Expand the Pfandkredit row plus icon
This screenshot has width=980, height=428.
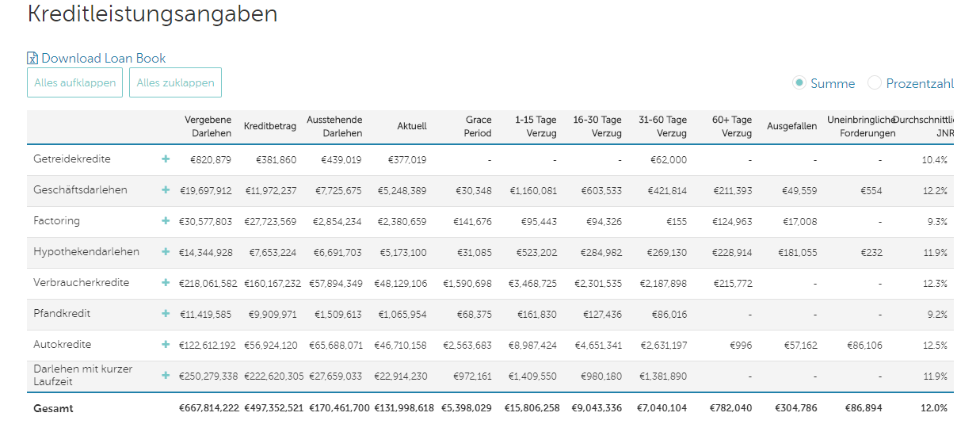point(166,314)
